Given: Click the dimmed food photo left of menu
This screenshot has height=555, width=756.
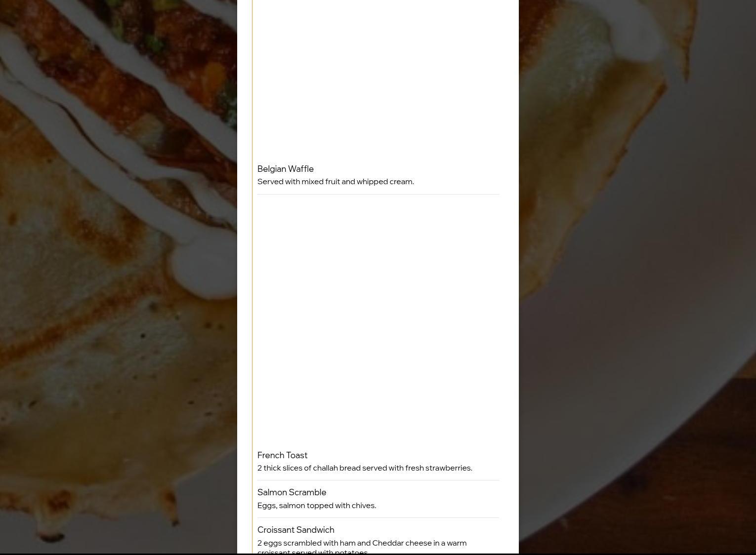Looking at the screenshot, I should tap(119, 277).
